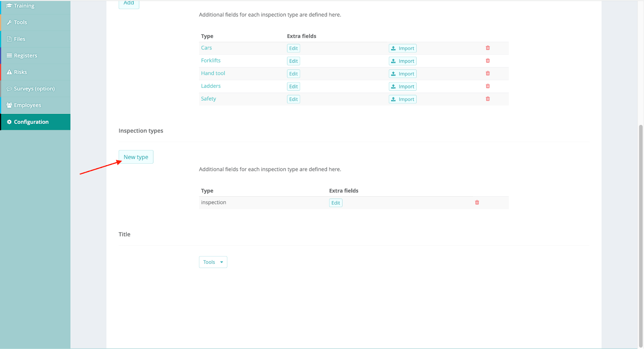Viewport: 644px width, 349px height.
Task: Import data for Safety
Action: click(x=402, y=99)
